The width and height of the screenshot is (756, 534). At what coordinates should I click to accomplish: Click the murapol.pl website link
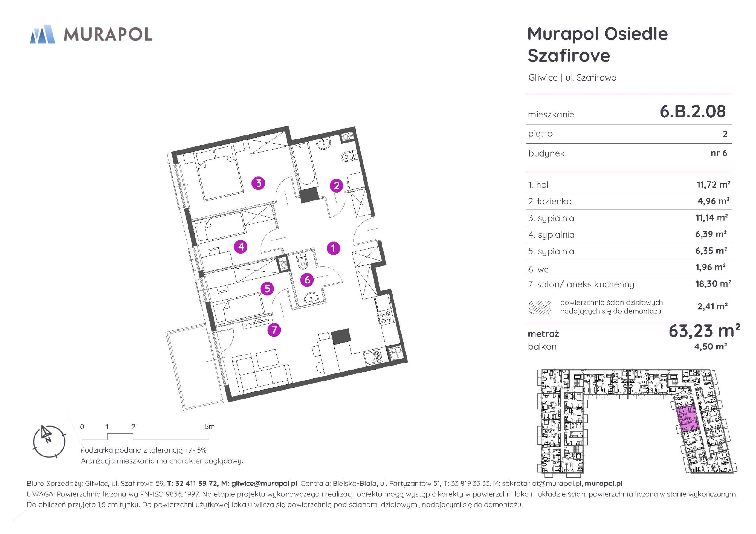(603, 484)
